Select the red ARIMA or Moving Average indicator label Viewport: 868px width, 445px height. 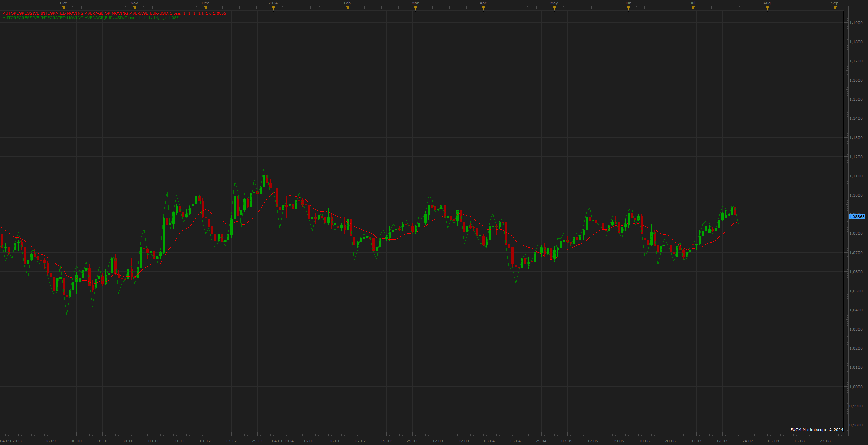tap(115, 13)
